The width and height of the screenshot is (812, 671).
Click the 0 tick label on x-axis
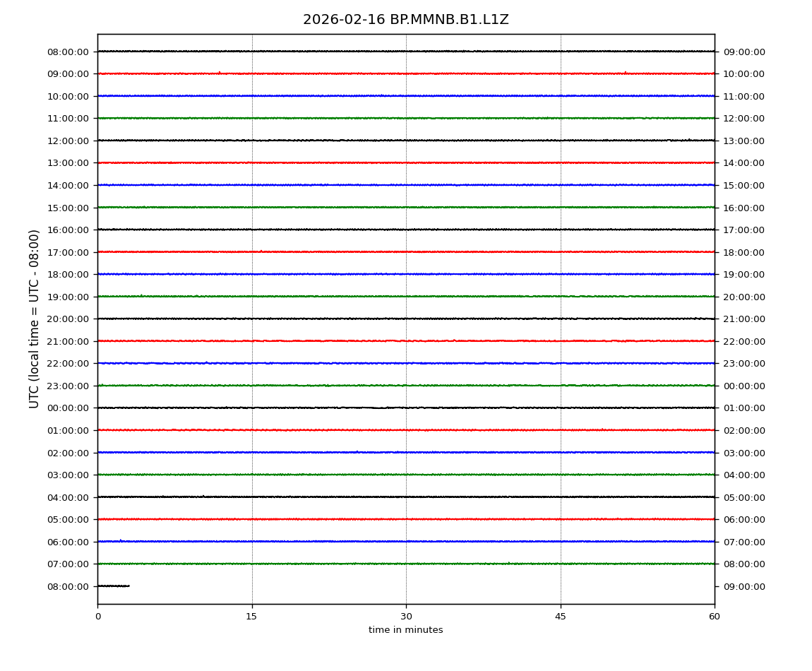pyautogui.click(x=97, y=617)
